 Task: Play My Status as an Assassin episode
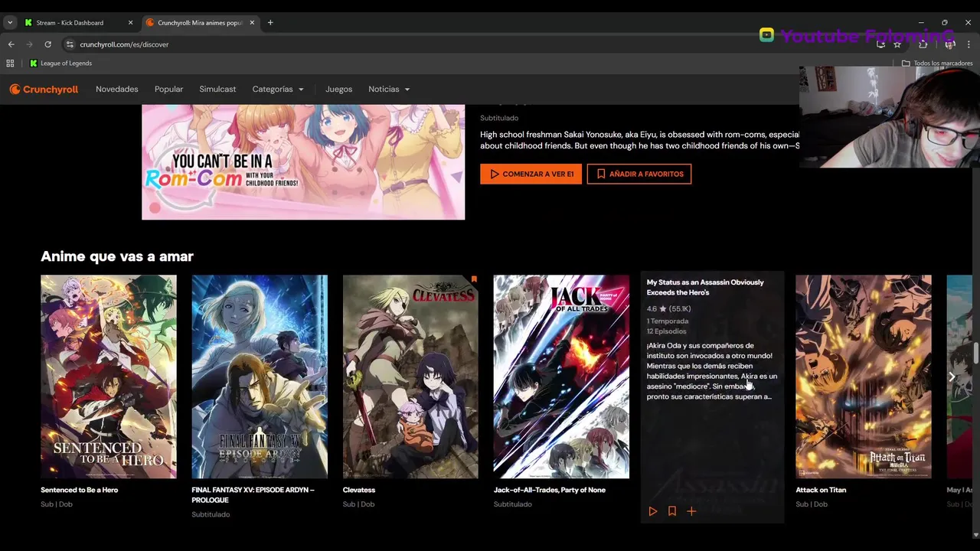pos(653,511)
